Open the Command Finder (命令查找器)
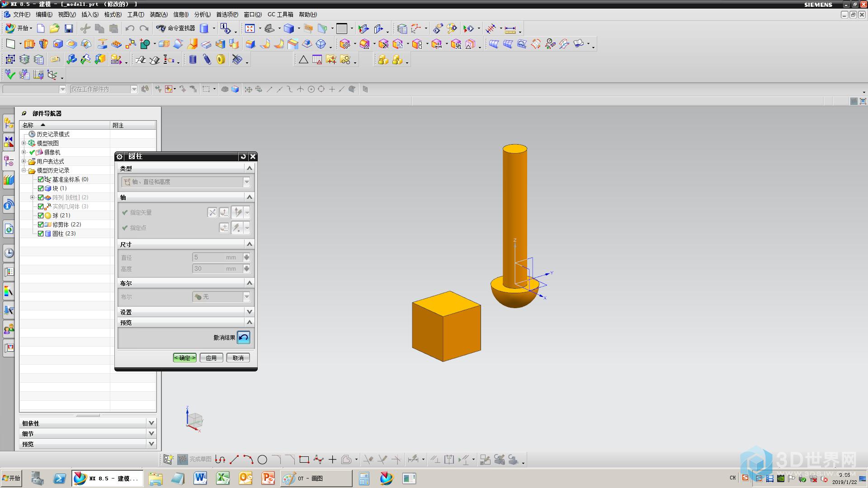Viewport: 868px width, 488px height. coord(176,28)
